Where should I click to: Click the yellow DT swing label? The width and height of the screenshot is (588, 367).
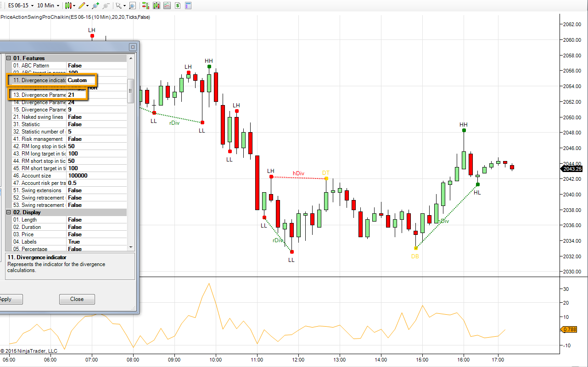point(325,173)
